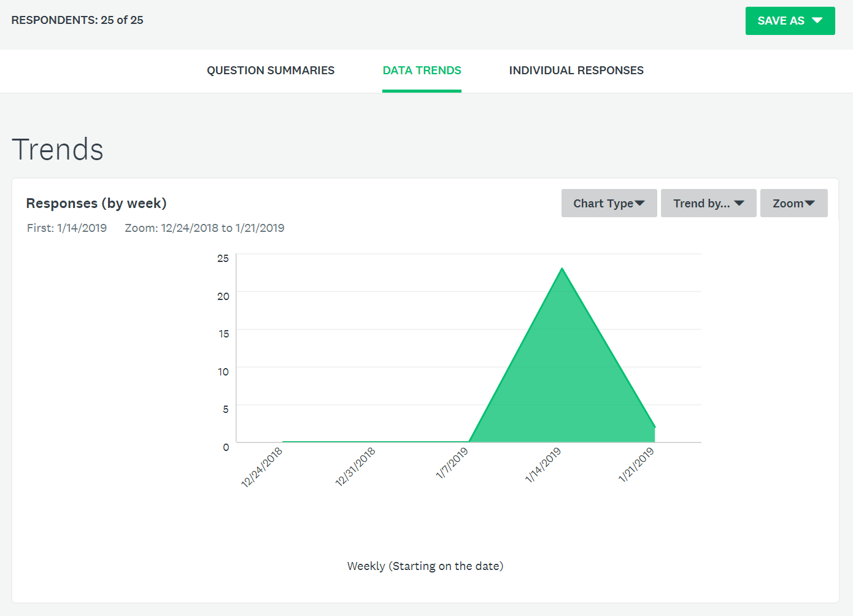Expand the Chart Type dropdown chevron
Image resolution: width=853 pixels, height=616 pixels.
click(x=641, y=202)
